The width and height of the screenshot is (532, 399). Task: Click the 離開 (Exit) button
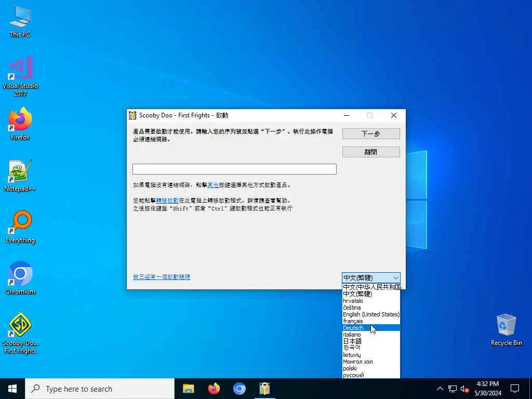[x=371, y=152]
